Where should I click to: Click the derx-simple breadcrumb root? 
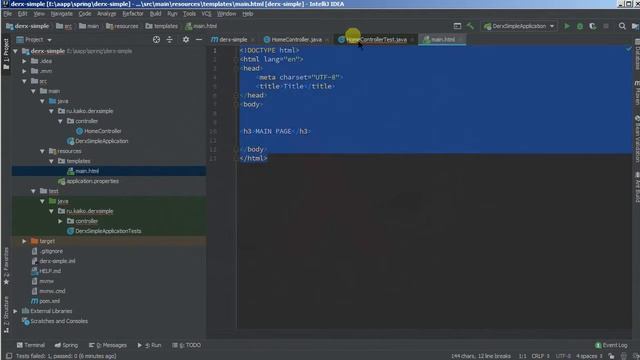click(x=27, y=26)
